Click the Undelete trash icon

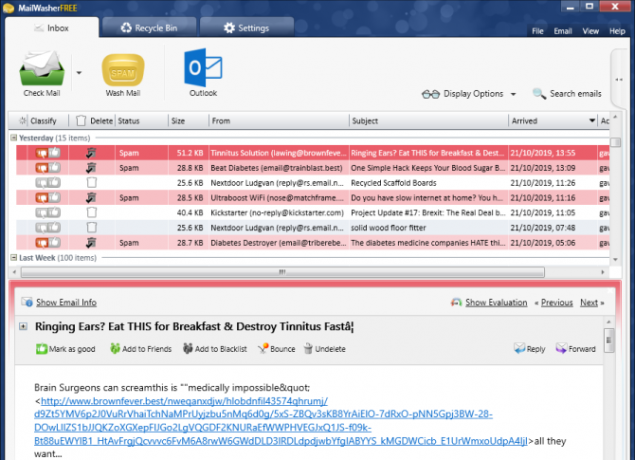[308, 349]
